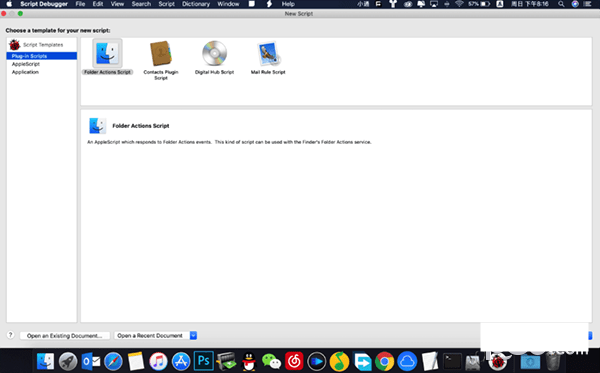Open the Notification Center list icon

(x=588, y=4)
